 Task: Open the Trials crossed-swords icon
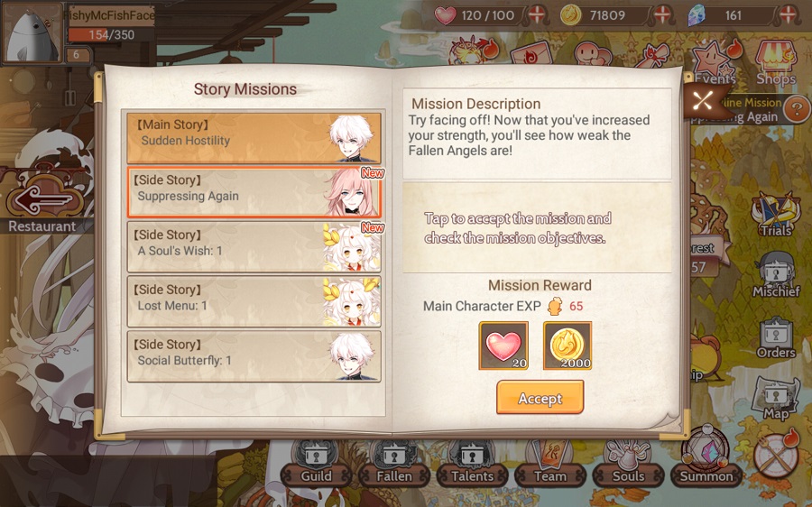coord(775,215)
